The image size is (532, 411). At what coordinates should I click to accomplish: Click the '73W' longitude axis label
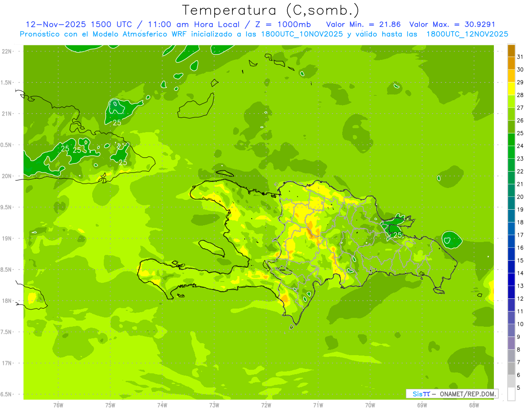(x=214, y=405)
